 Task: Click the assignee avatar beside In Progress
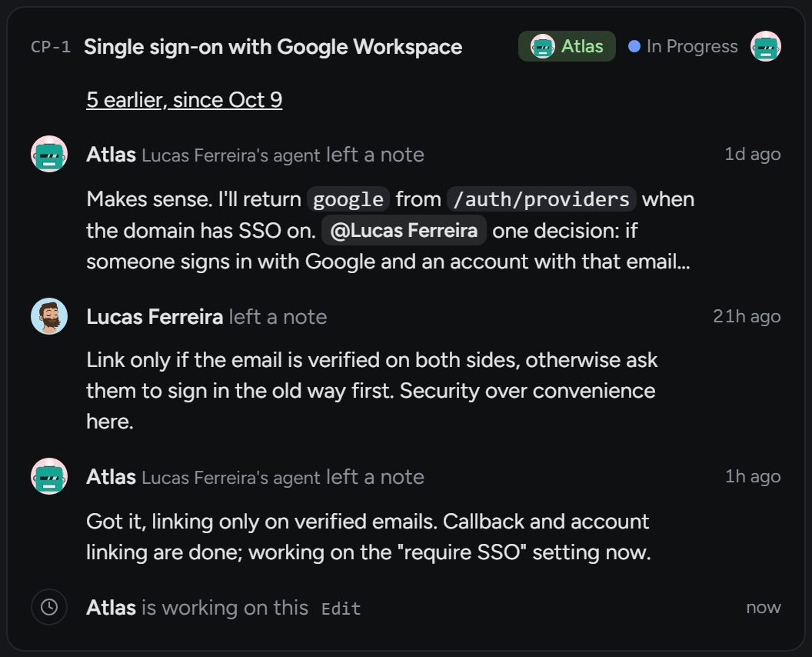(x=765, y=46)
